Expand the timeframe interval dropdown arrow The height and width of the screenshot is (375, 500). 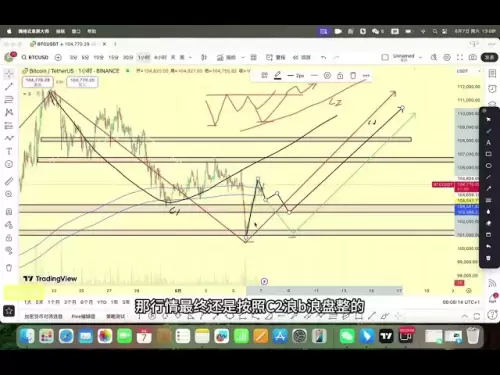[x=190, y=57]
